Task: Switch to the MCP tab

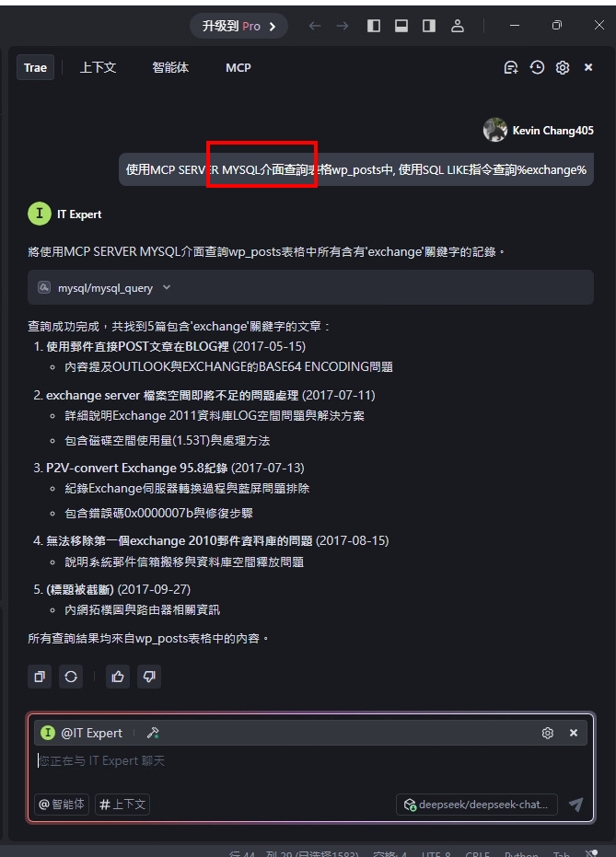Action: (x=238, y=68)
